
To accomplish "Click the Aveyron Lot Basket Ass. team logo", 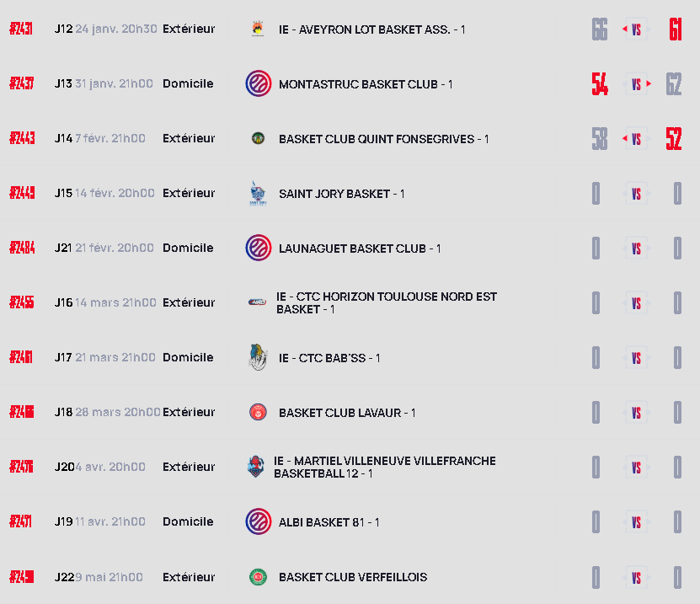I will point(258,29).
